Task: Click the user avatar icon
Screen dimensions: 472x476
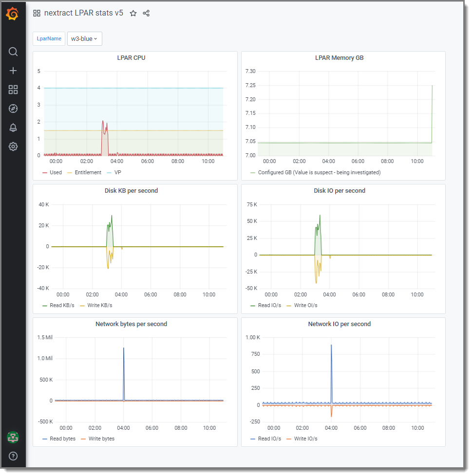Action: pyautogui.click(x=13, y=438)
